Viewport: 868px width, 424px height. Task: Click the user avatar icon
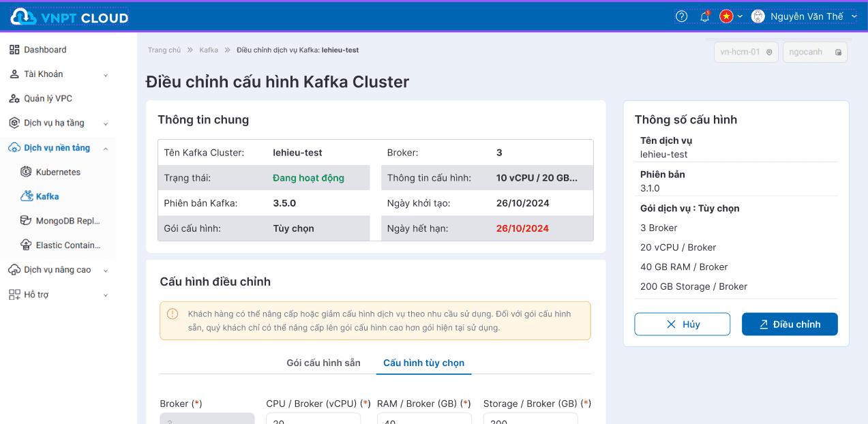(x=758, y=16)
